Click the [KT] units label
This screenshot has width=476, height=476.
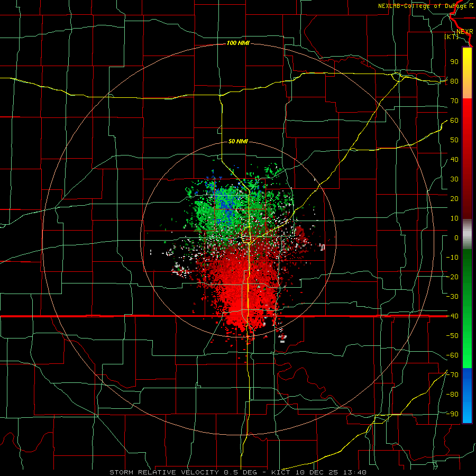[x=452, y=36]
